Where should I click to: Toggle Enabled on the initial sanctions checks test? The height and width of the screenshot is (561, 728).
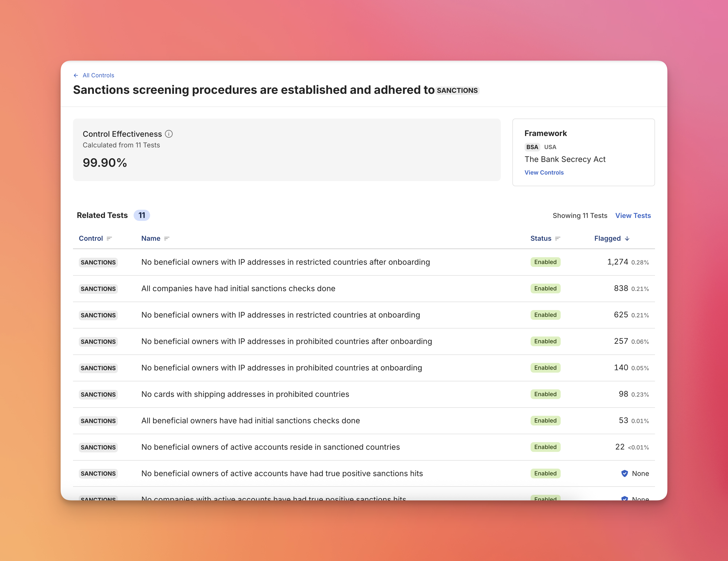click(x=545, y=288)
